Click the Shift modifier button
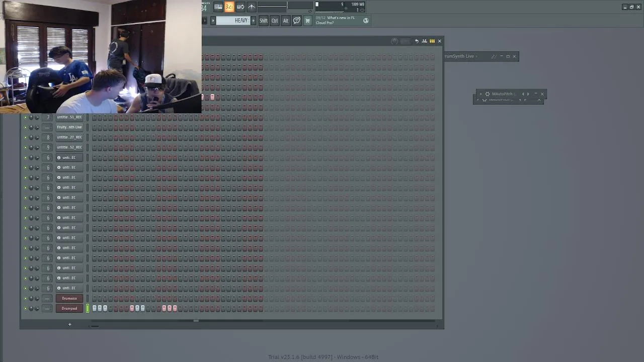 point(264,21)
